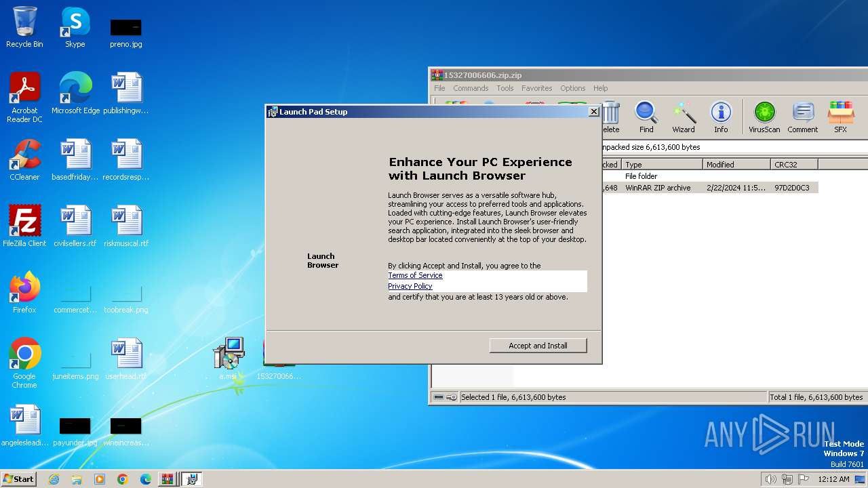Select Google Chrome desktop icon
The height and width of the screenshot is (488, 868).
(24, 363)
